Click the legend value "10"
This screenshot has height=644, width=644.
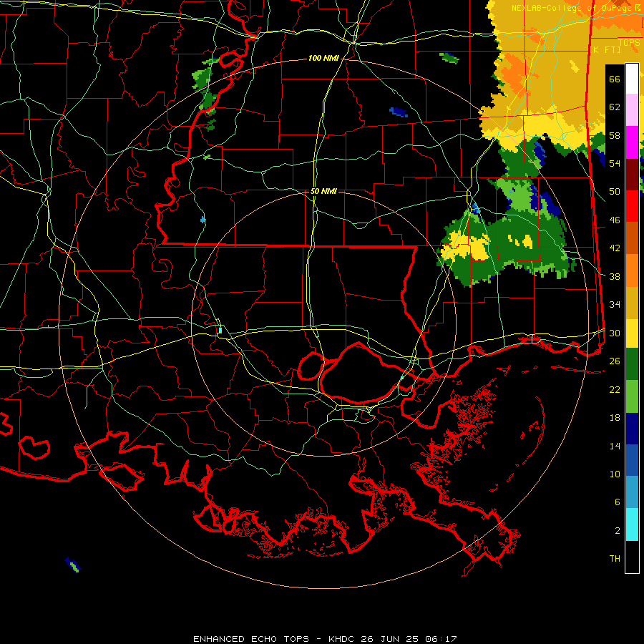coord(615,474)
